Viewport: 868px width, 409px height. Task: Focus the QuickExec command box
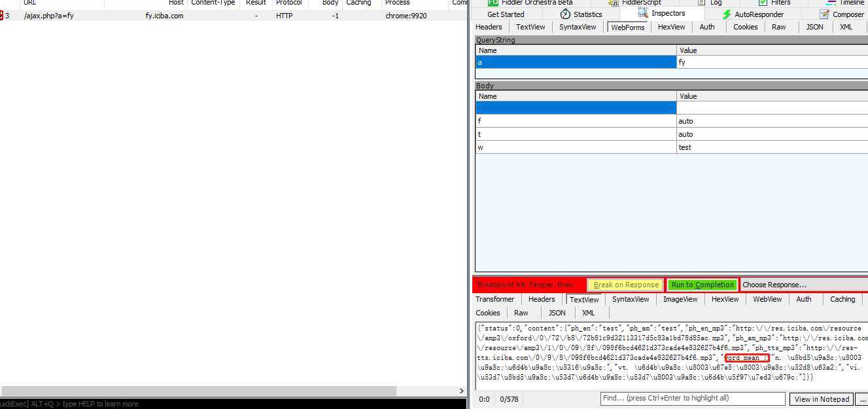pyautogui.click(x=233, y=404)
